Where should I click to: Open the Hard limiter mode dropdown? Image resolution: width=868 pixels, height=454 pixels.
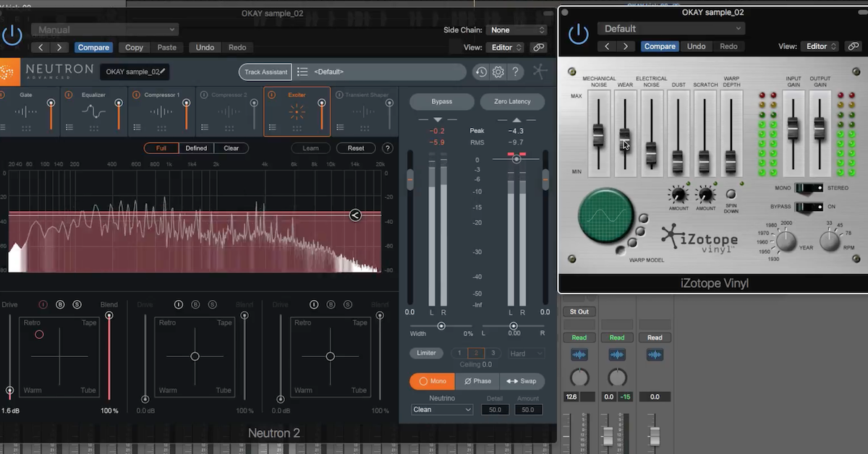[526, 353]
